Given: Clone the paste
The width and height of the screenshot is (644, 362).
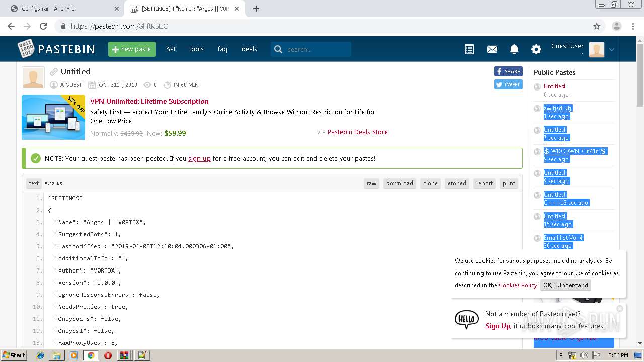Looking at the screenshot, I should 430,183.
